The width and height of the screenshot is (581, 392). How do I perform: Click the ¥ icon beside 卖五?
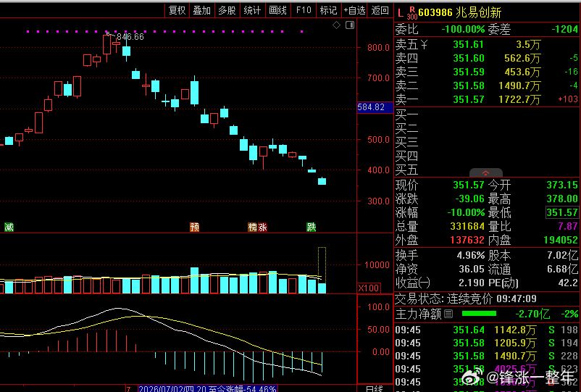click(x=424, y=45)
